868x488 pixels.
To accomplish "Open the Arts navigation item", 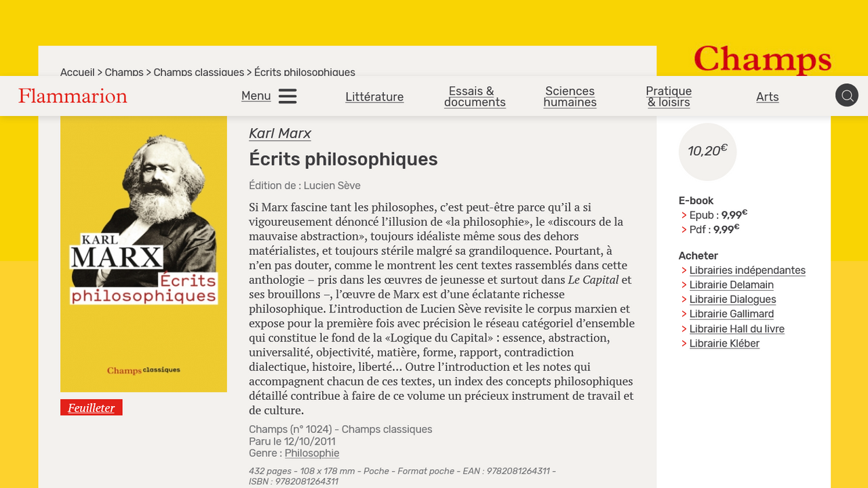I will [x=767, y=97].
